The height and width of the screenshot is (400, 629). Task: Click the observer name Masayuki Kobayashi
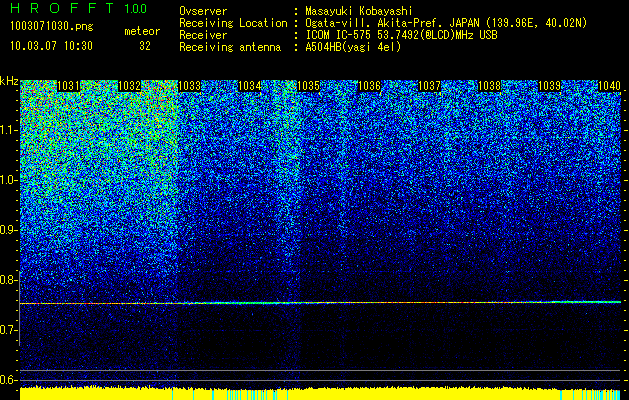click(x=358, y=11)
